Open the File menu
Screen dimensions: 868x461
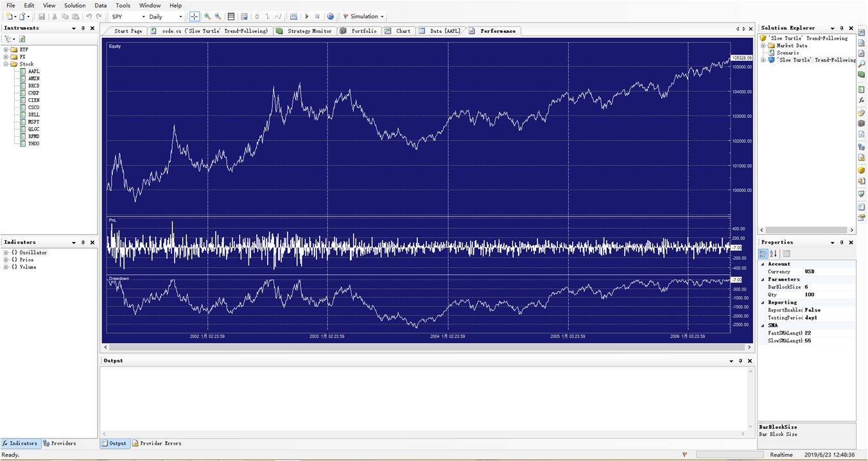pyautogui.click(x=10, y=5)
